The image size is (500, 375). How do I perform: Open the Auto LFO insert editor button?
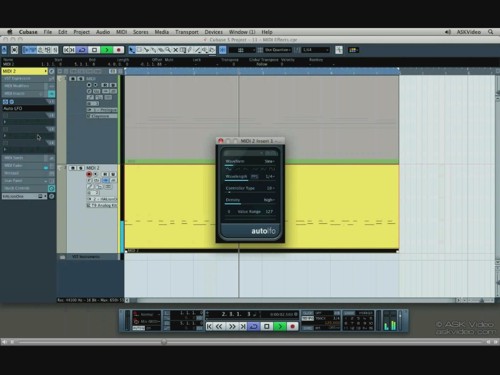12,102
